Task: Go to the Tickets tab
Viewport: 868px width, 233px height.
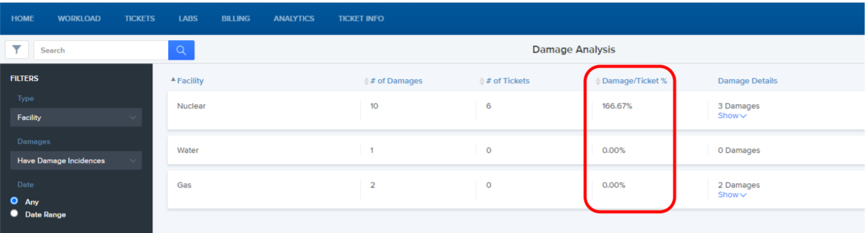Action: click(139, 18)
